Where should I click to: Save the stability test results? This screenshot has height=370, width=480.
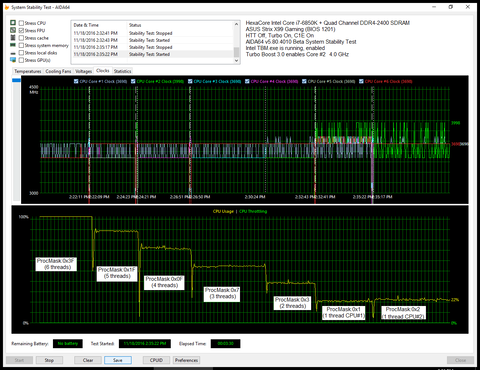[x=118, y=360]
